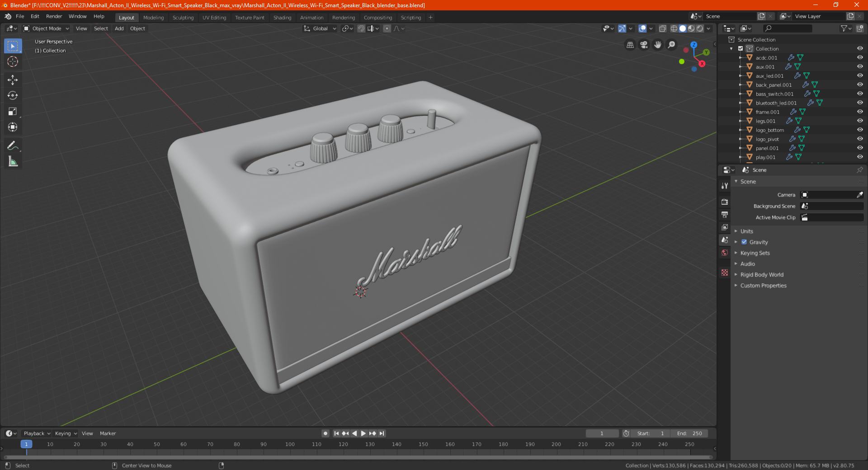
Task: Click the zoom magnifier viewport icon
Action: (x=672, y=45)
